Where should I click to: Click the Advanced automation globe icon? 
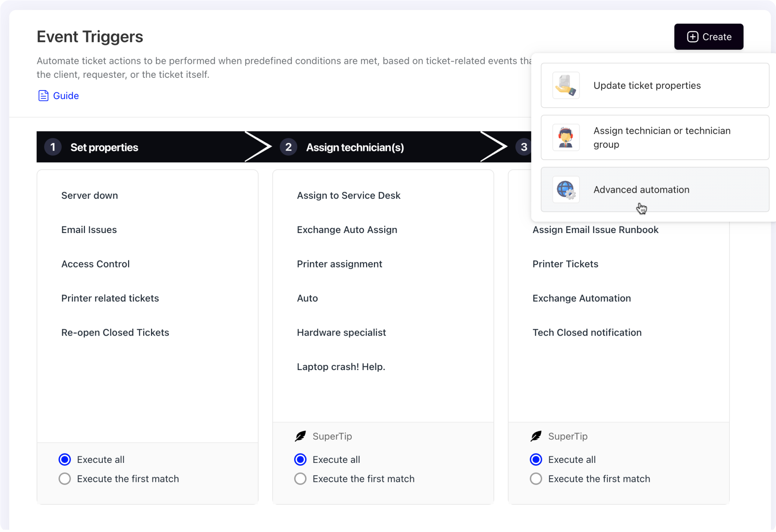click(565, 190)
